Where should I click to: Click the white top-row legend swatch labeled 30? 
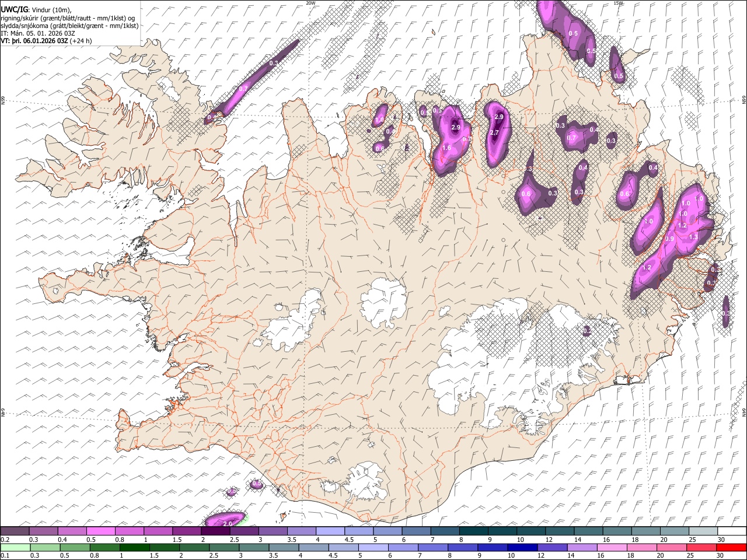pos(732,531)
